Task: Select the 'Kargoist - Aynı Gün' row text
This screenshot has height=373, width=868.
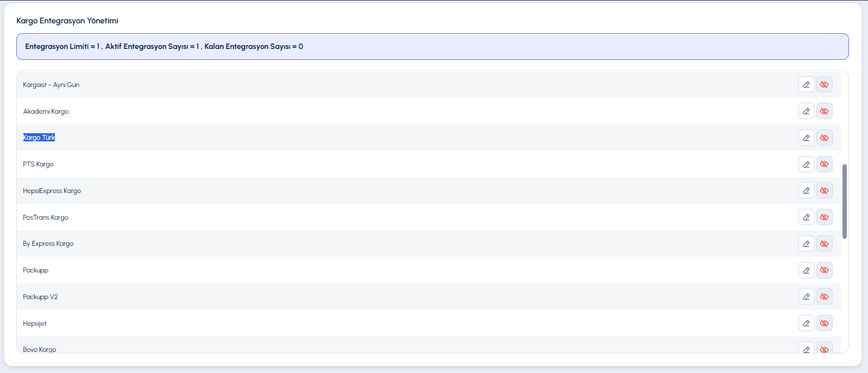Action: click(x=51, y=85)
